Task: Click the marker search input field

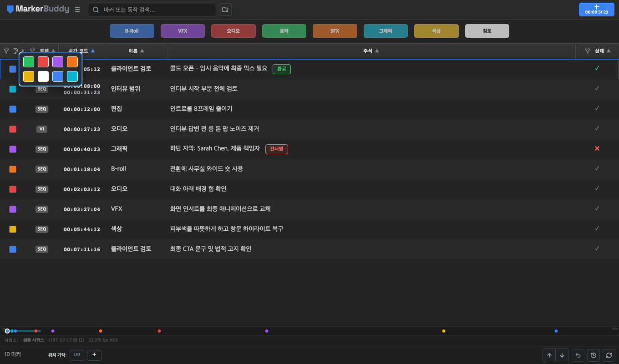Action: pos(152,10)
